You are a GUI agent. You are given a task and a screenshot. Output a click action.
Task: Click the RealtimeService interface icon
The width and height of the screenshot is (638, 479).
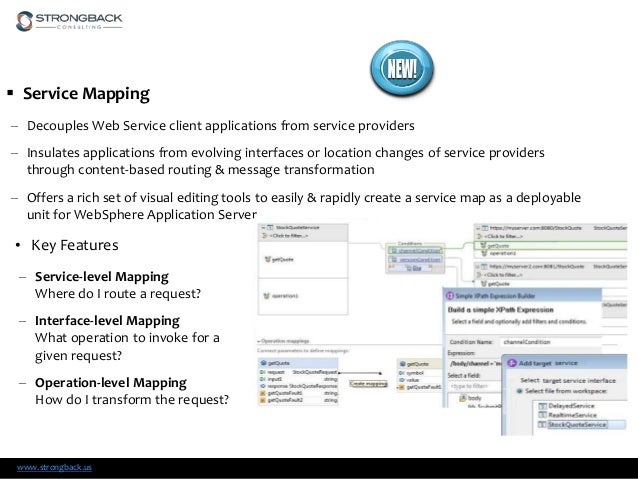point(542,415)
